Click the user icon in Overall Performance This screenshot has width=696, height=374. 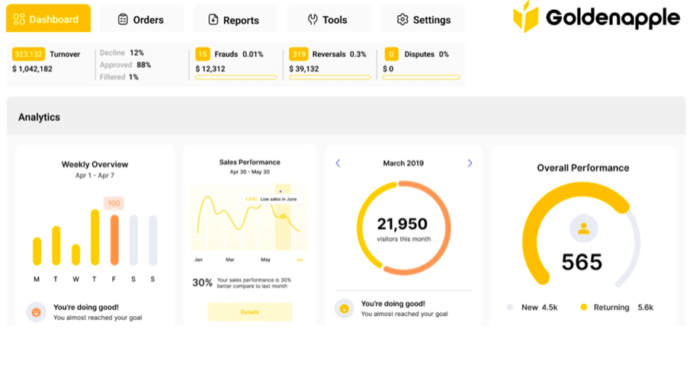(583, 228)
